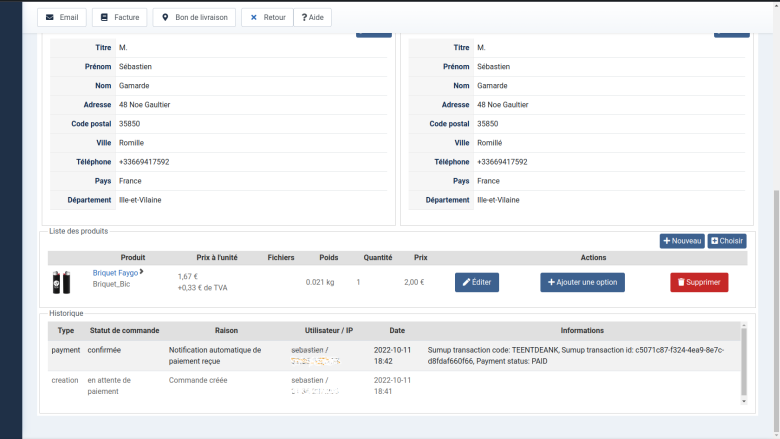Click the lighter product thumbnail

61,282
